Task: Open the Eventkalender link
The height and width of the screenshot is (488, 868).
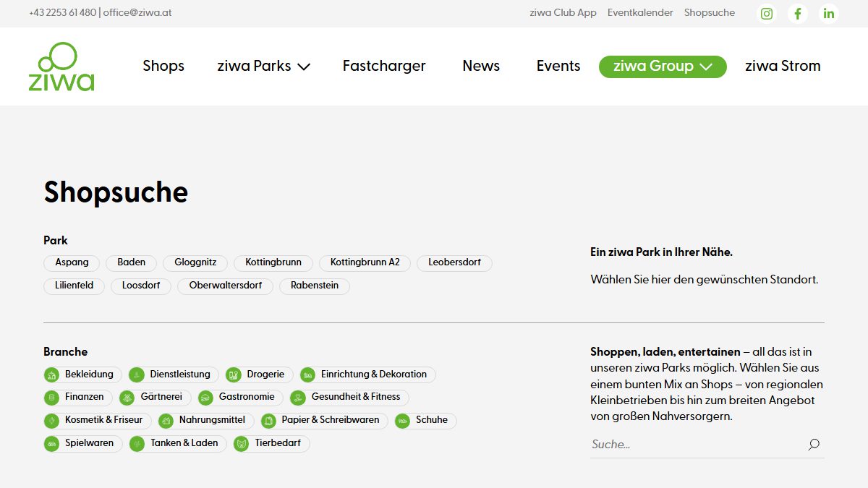Action: [640, 13]
